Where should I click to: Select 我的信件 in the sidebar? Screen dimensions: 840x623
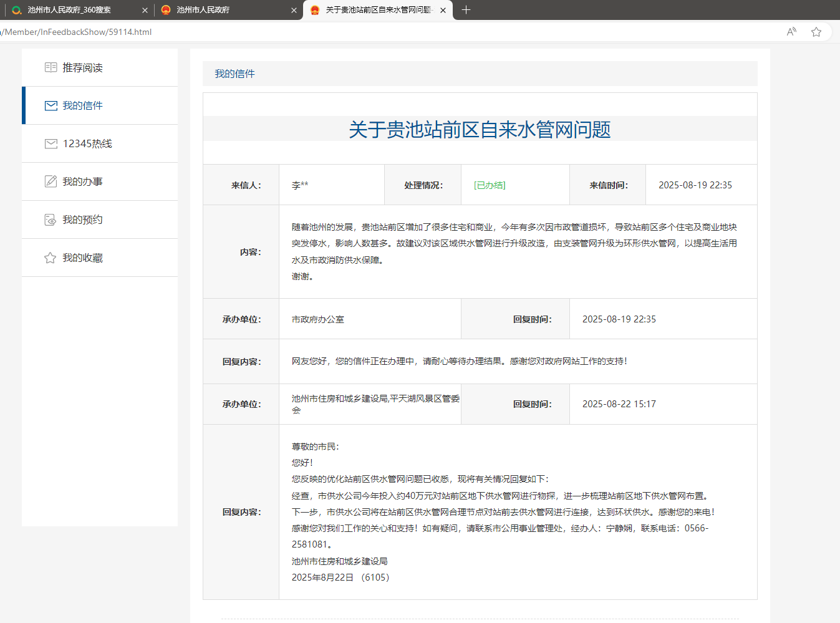point(100,105)
